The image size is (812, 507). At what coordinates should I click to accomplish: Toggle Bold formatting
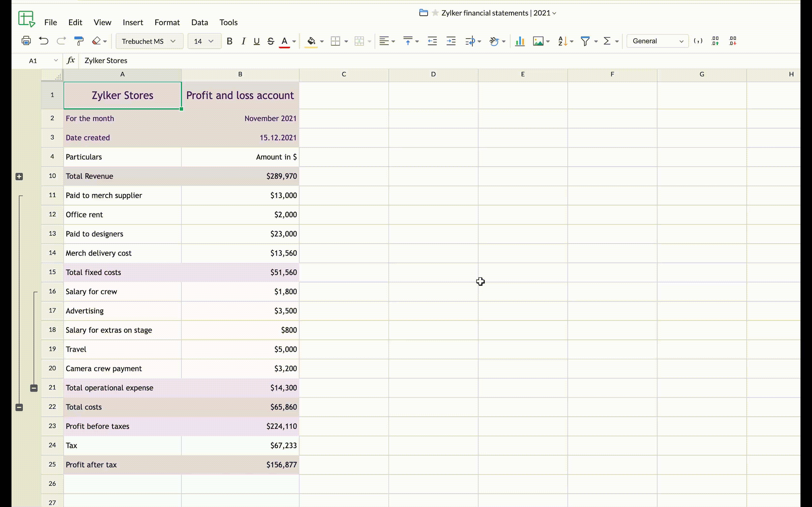coord(230,41)
